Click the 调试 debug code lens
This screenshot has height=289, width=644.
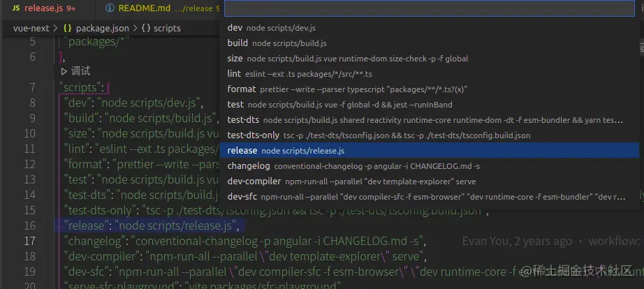(80, 71)
